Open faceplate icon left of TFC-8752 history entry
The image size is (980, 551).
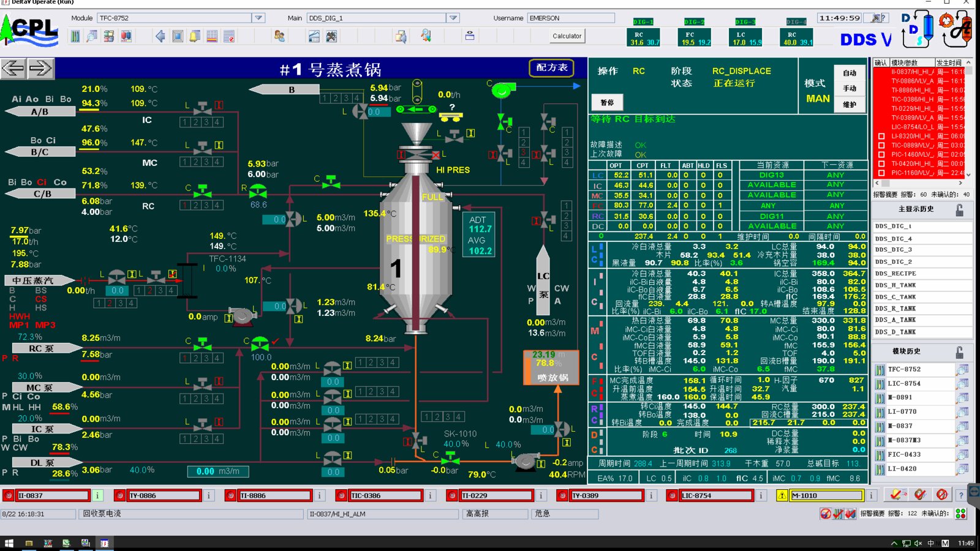click(880, 370)
